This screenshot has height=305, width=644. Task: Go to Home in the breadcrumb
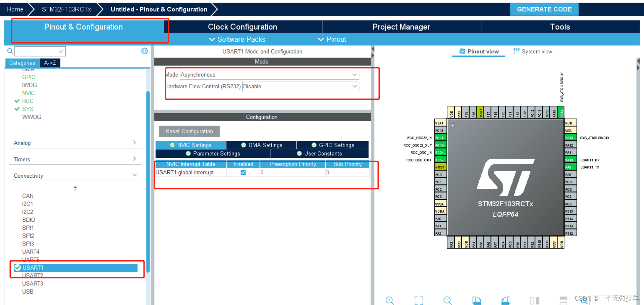coord(15,9)
